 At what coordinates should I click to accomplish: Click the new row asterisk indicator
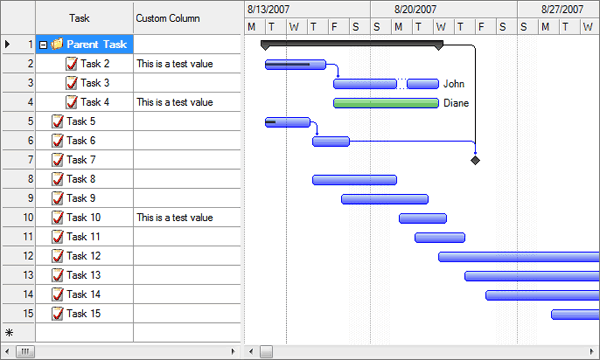point(10,332)
